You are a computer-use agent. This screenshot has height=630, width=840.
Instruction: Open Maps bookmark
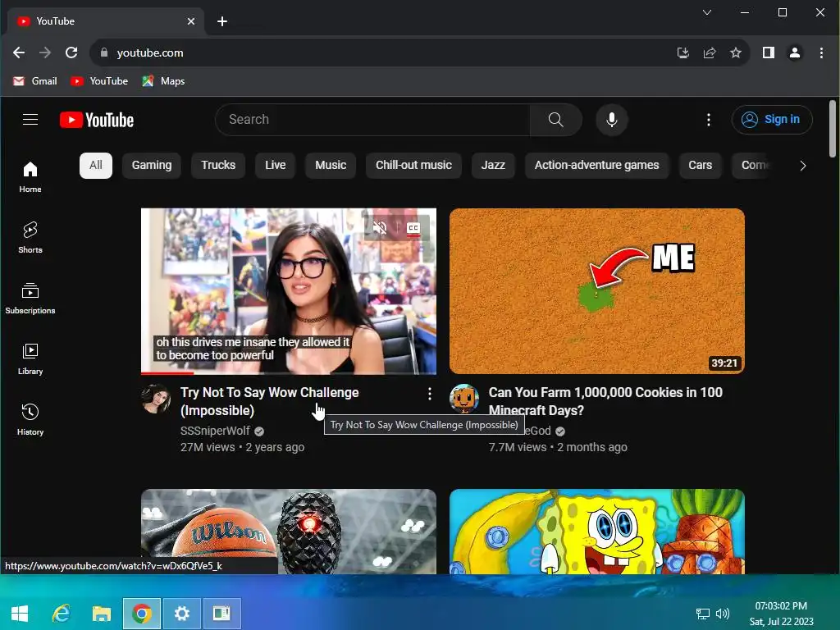163,81
